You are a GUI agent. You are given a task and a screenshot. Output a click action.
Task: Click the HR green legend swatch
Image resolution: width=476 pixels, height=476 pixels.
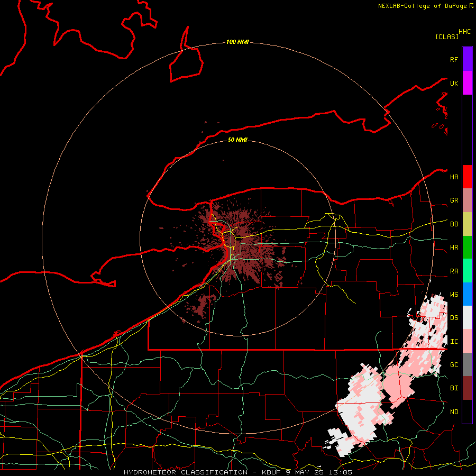coord(467,248)
